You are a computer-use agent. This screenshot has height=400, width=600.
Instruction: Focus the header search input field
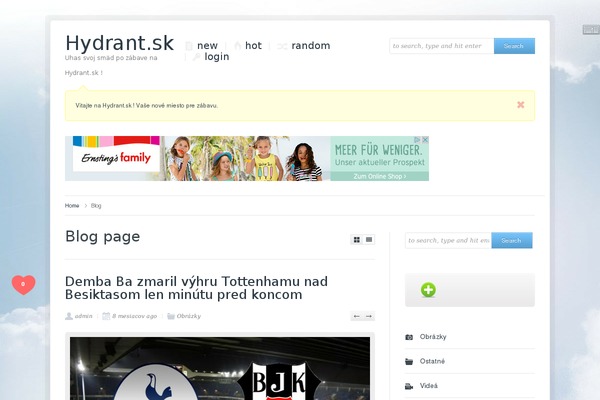pyautogui.click(x=442, y=46)
